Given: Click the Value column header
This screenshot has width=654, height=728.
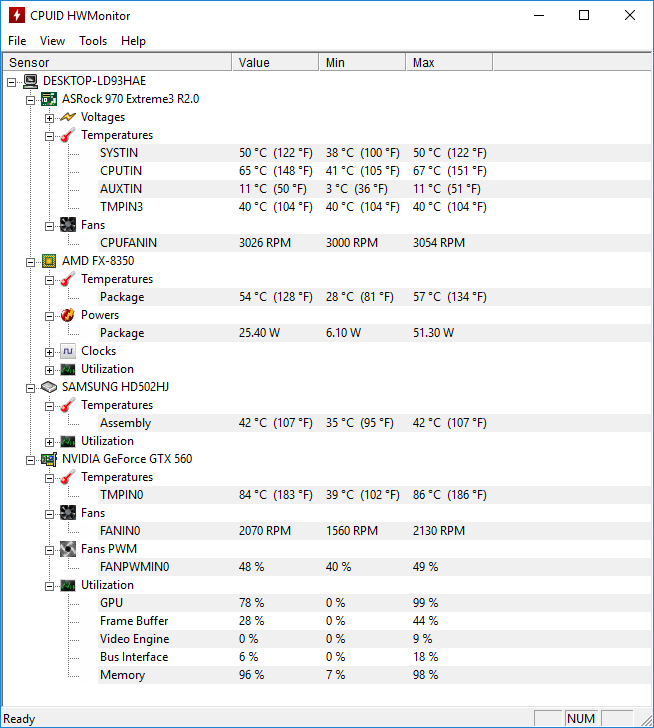Looking at the screenshot, I should 276,62.
